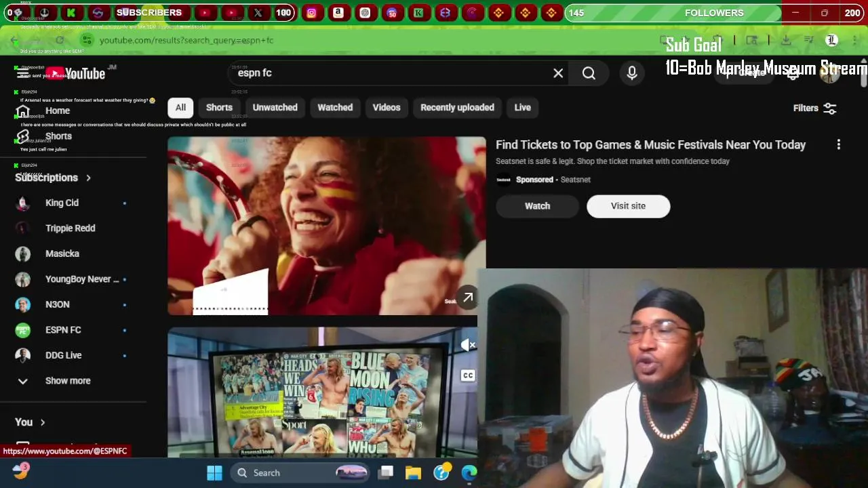Click the Amazon overlay icon
This screenshot has width=868, height=488.
click(338, 13)
